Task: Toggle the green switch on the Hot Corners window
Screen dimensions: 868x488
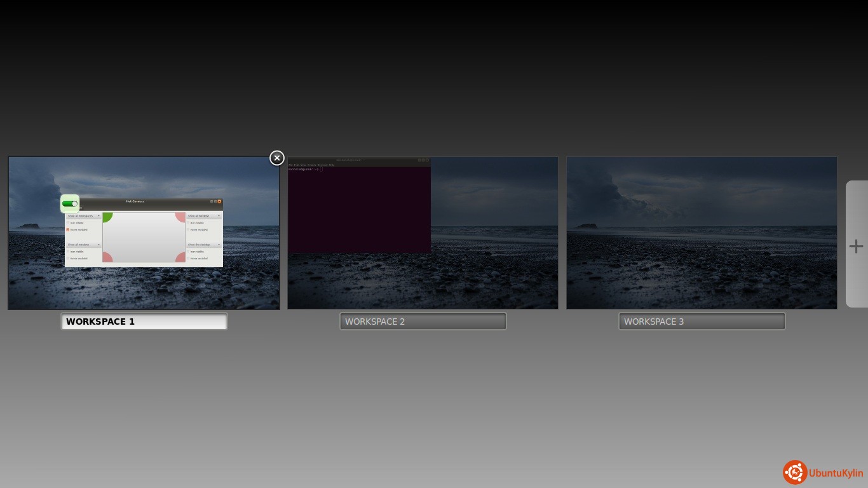Action: point(70,204)
